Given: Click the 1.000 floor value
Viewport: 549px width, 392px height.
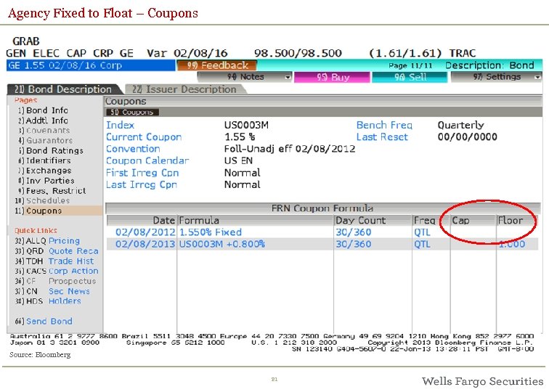Looking at the screenshot, I should [x=512, y=245].
